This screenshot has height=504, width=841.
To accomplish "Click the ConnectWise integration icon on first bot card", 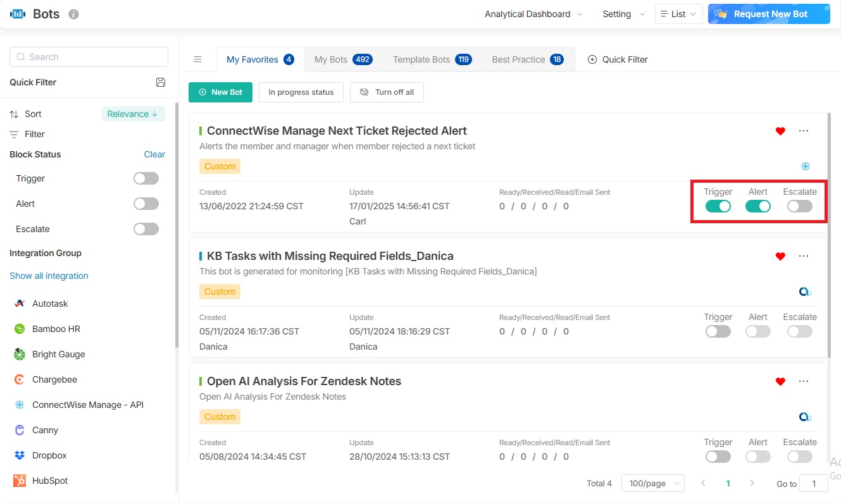I will tap(806, 166).
